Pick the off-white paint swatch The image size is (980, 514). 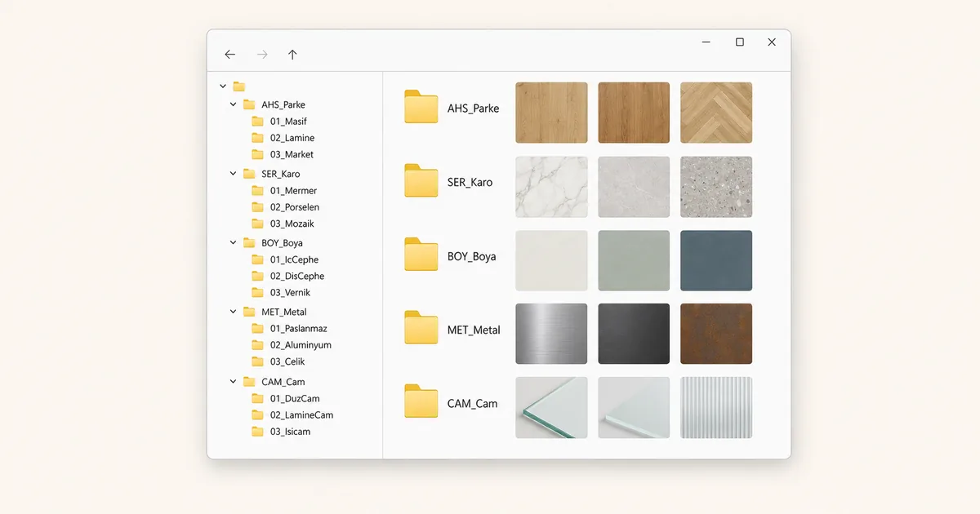(x=551, y=260)
